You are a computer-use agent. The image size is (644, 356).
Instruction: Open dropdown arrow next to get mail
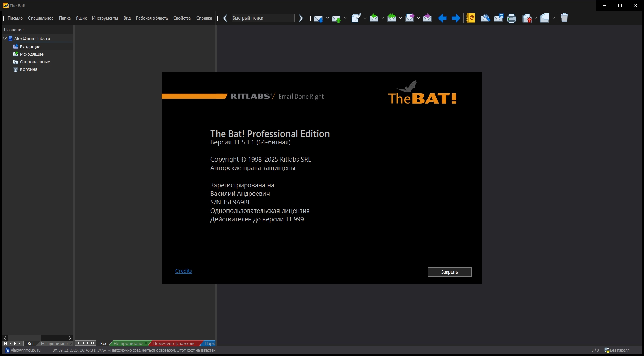pyautogui.click(x=327, y=18)
